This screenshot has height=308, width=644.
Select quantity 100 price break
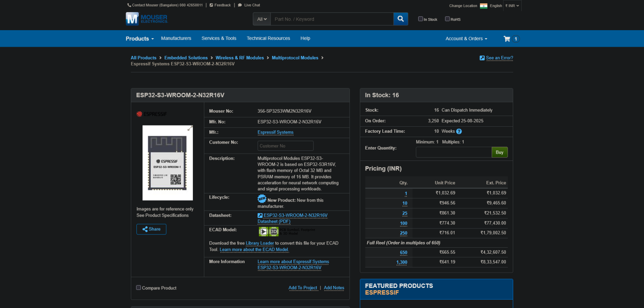click(404, 224)
